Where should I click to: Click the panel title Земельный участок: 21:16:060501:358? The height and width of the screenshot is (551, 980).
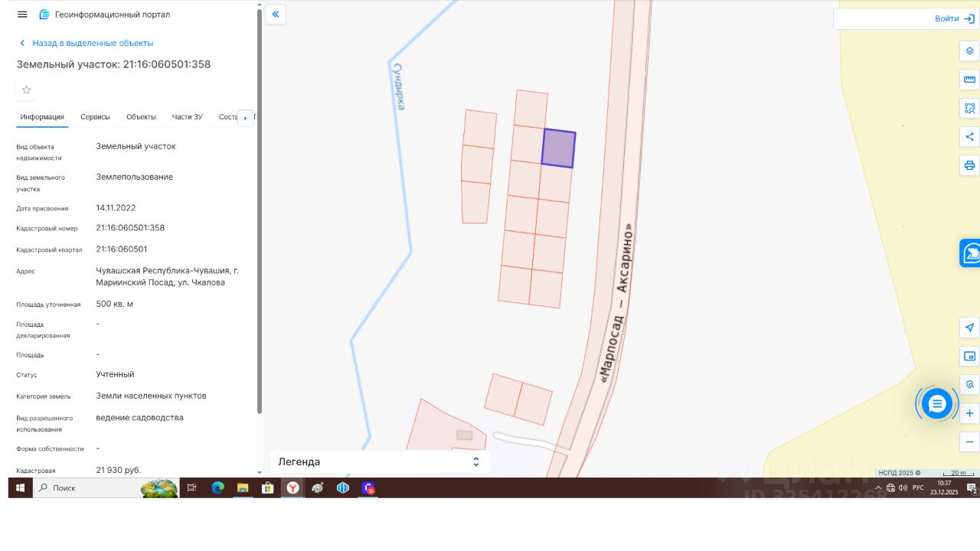pyautogui.click(x=113, y=64)
